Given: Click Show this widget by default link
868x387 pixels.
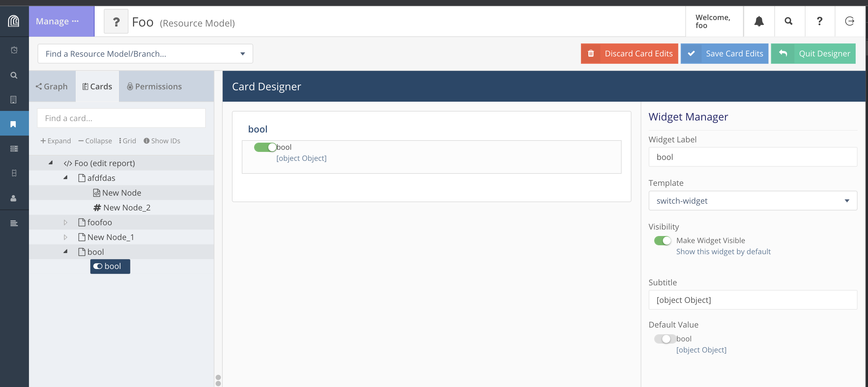Looking at the screenshot, I should click(x=723, y=251).
